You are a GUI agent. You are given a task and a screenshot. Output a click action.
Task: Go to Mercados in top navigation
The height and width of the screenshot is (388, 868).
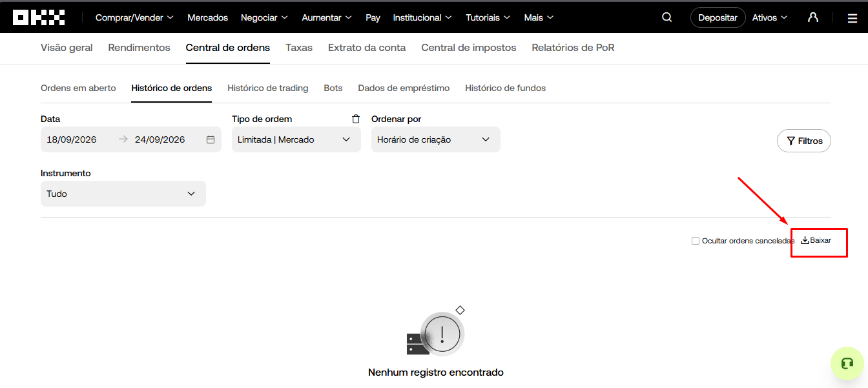pos(208,17)
